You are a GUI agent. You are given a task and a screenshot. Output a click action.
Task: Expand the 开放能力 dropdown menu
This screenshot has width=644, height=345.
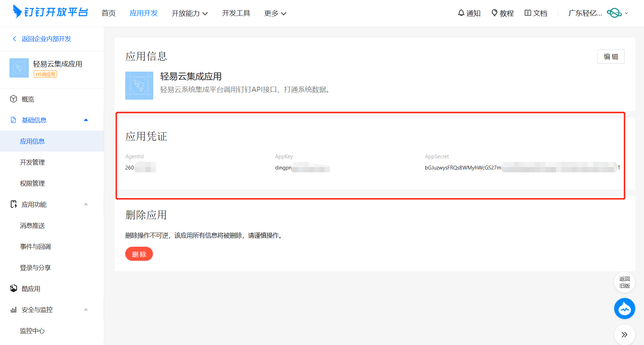click(189, 13)
